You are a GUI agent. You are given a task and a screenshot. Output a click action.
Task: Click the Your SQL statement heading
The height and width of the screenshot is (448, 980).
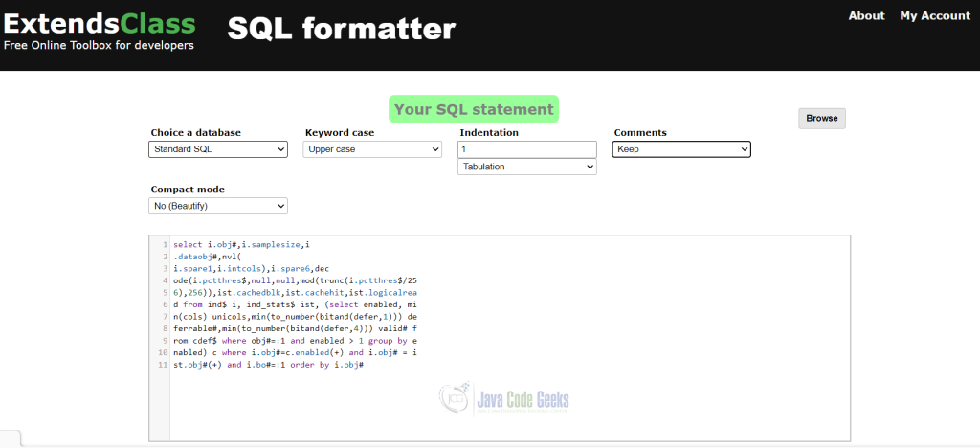click(x=474, y=109)
